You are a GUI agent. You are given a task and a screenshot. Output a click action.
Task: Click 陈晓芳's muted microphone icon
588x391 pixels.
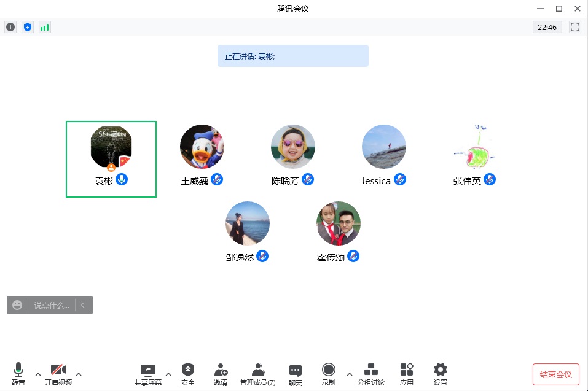(308, 179)
